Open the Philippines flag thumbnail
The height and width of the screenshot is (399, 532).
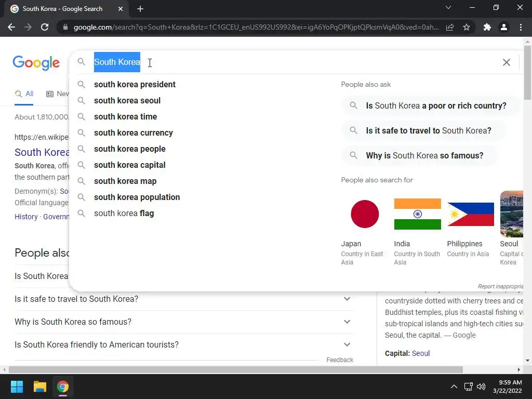tap(471, 214)
